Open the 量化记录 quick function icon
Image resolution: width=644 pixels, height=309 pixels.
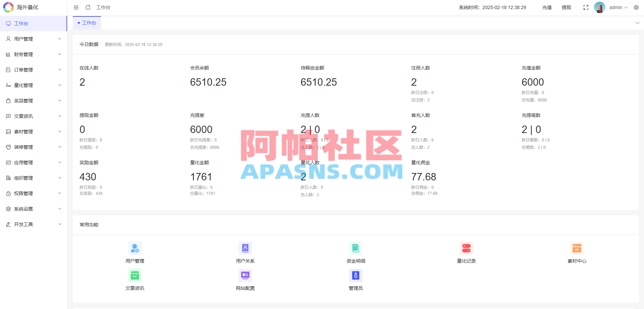tap(466, 248)
